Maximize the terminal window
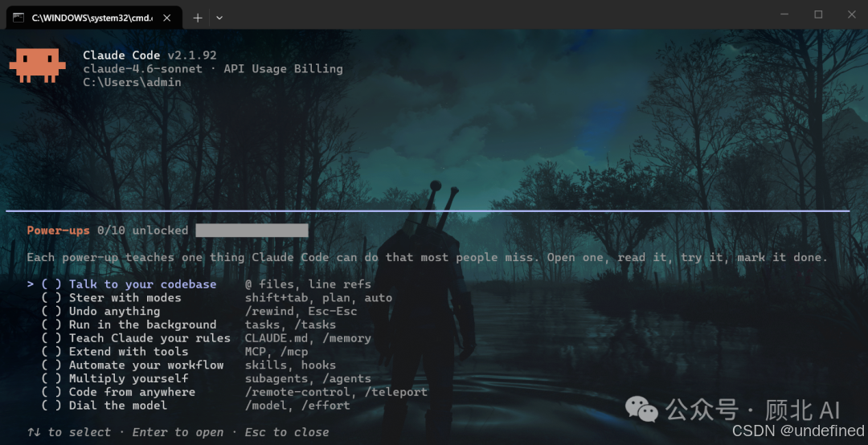 click(x=818, y=14)
